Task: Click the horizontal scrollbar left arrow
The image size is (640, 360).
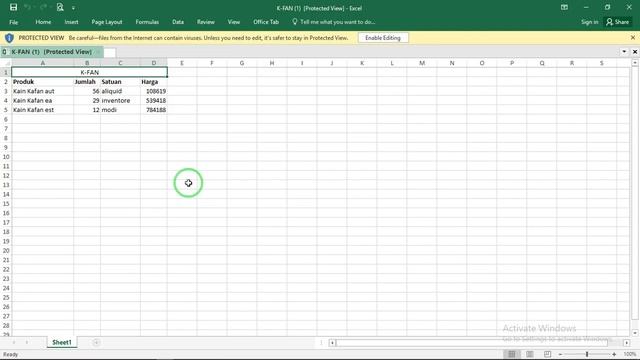Action: (x=332, y=343)
